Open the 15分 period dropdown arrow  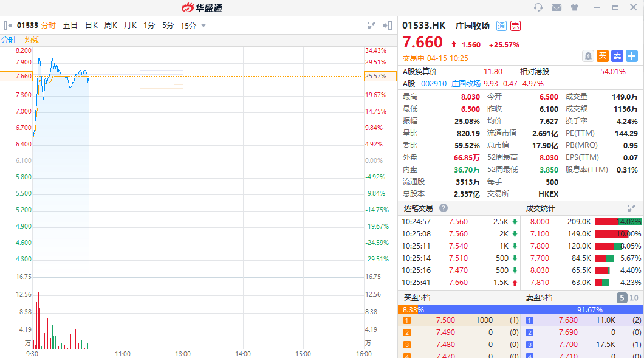point(204,26)
